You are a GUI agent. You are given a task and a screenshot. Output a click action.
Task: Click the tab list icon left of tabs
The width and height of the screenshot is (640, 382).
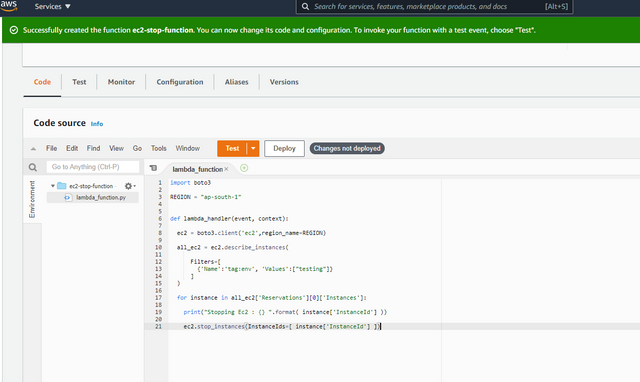click(153, 168)
